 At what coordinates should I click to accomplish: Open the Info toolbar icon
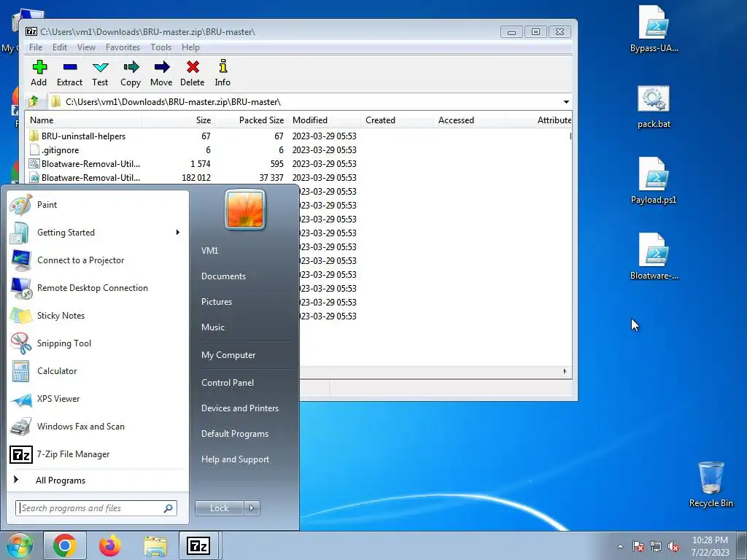tap(222, 73)
